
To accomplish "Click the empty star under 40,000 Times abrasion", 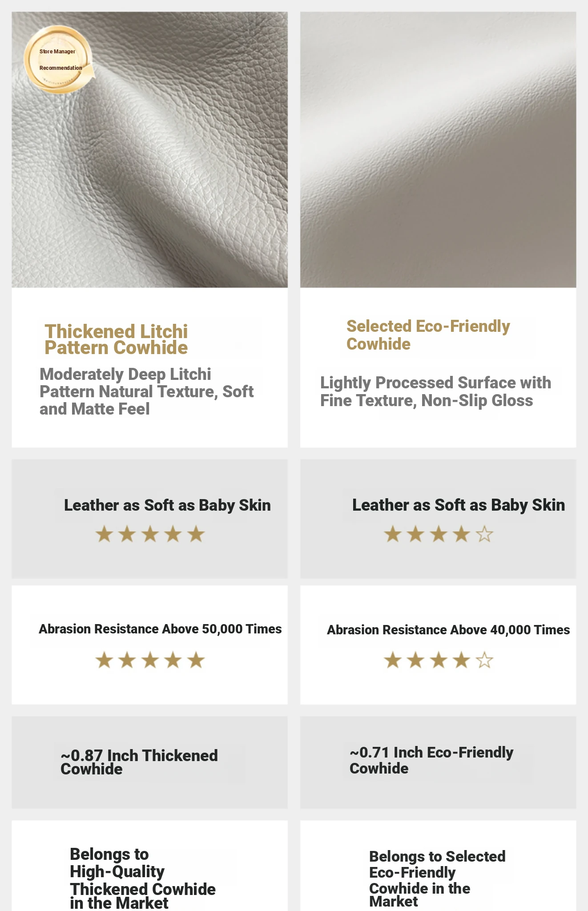I will pyautogui.click(x=484, y=660).
